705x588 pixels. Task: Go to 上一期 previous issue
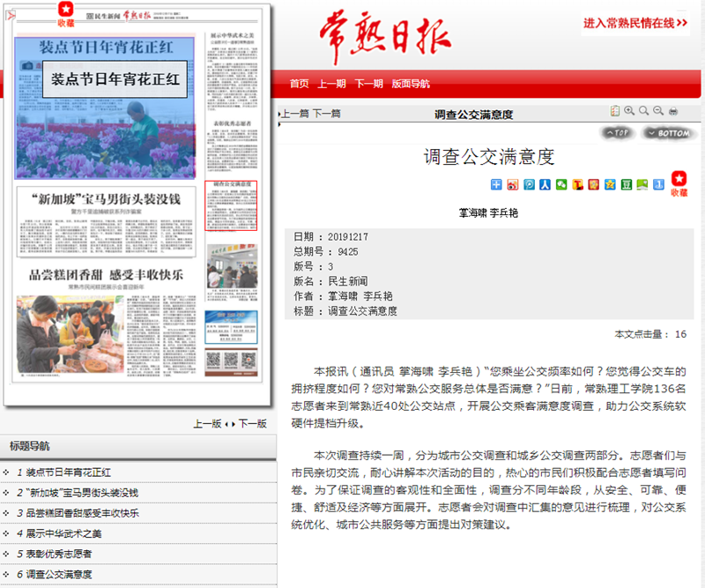click(332, 84)
